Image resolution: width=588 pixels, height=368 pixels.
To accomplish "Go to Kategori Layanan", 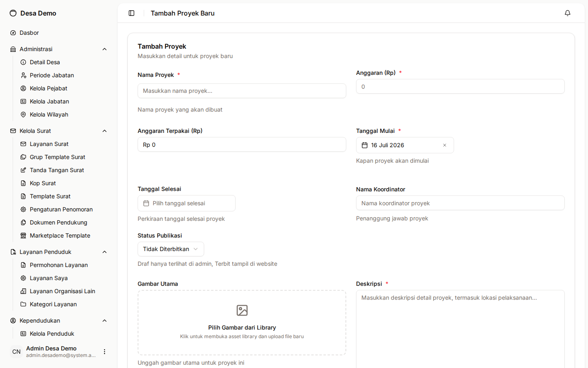I will point(64,304).
